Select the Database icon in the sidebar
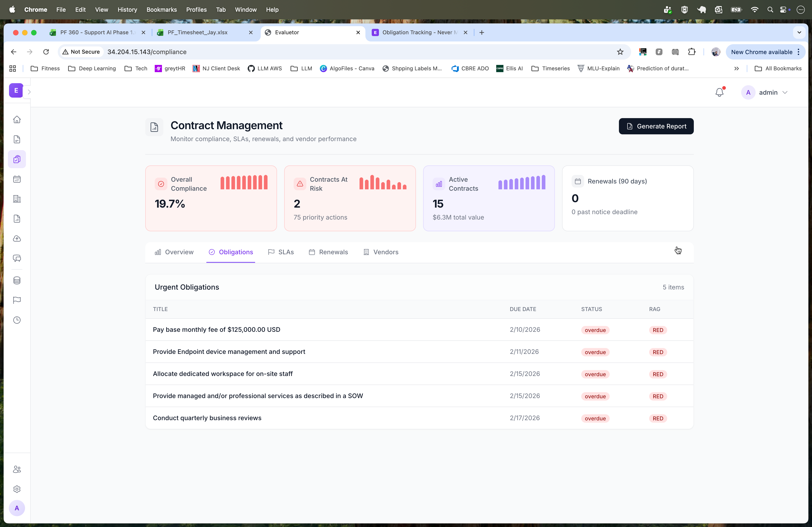Screen dimensions: 812x527 (17, 280)
